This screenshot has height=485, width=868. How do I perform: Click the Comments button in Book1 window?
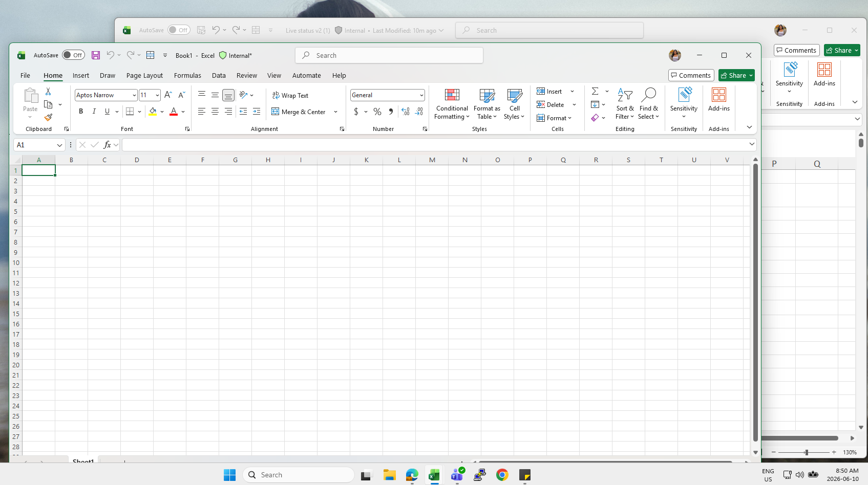click(x=691, y=75)
